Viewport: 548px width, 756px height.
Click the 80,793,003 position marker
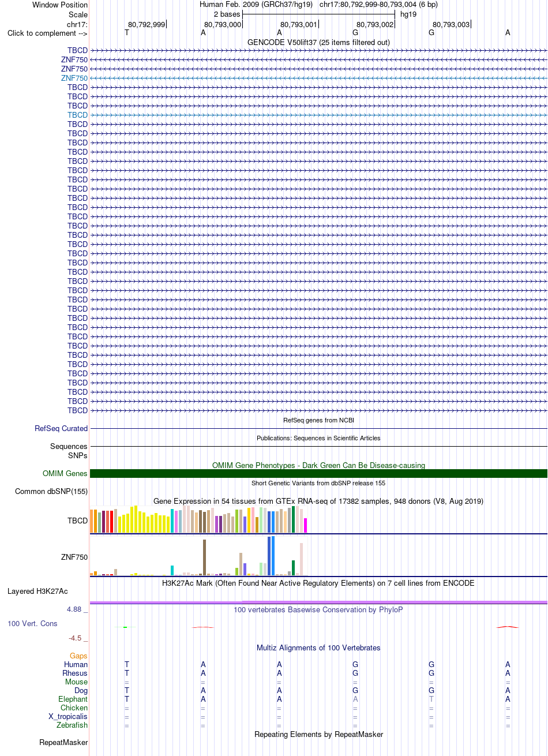tap(451, 24)
